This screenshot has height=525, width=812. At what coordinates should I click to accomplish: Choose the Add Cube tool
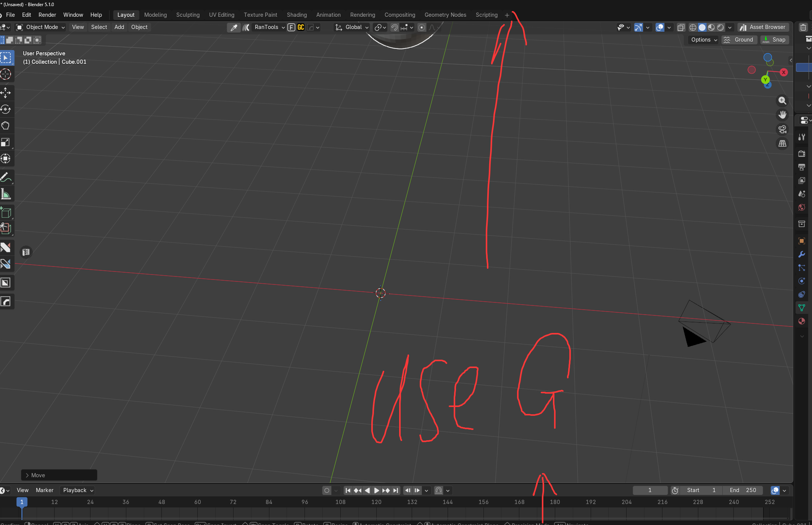pos(6,213)
